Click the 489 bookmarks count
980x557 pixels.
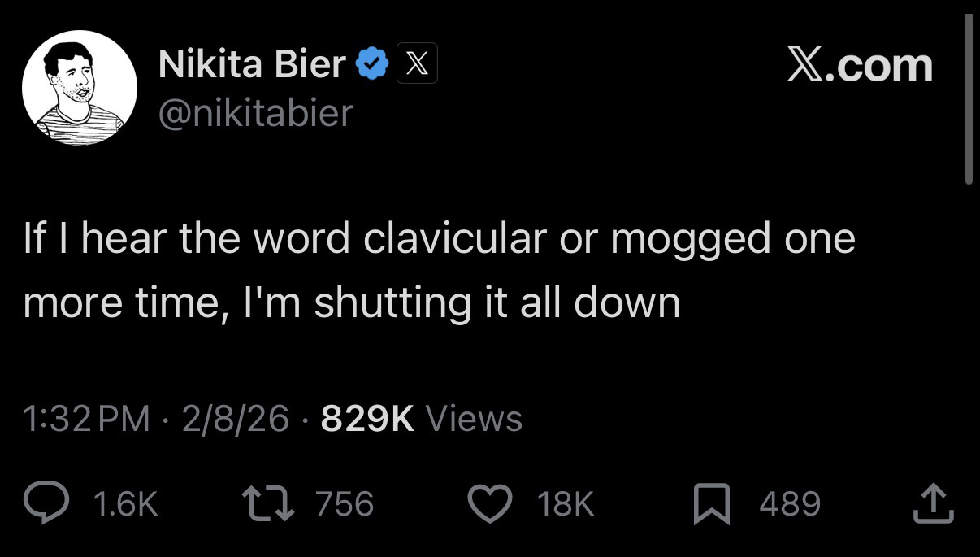tap(790, 503)
